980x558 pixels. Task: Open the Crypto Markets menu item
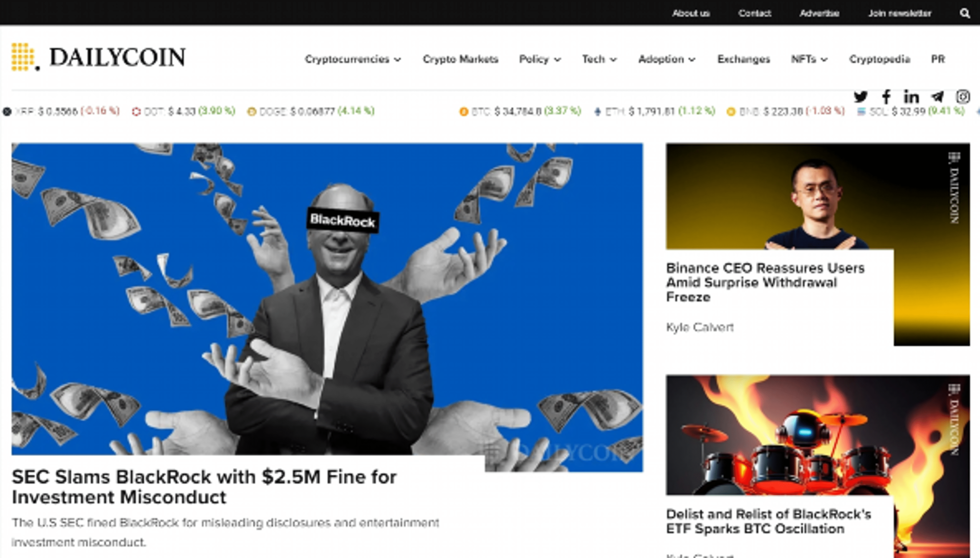460,59
